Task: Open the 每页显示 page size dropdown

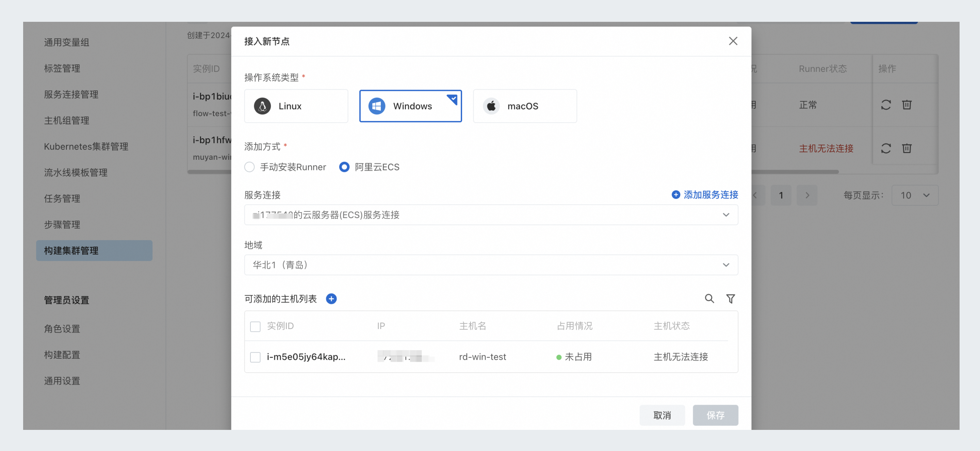Action: tap(915, 196)
